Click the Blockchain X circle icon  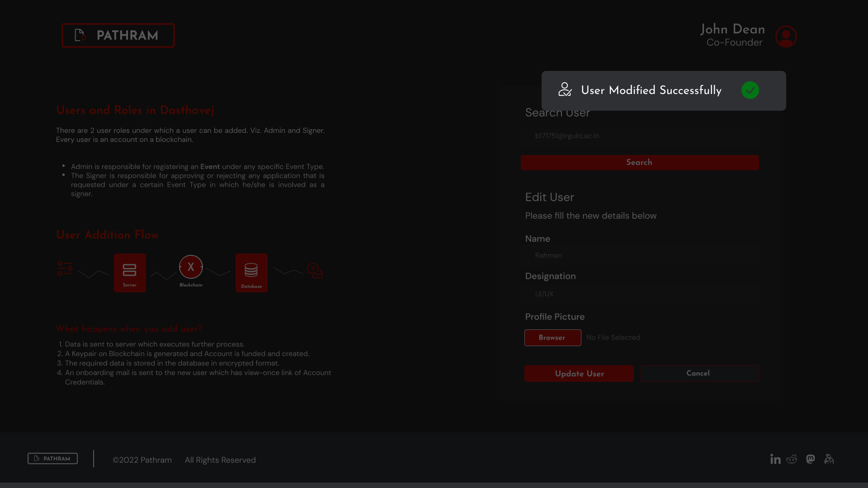(191, 267)
